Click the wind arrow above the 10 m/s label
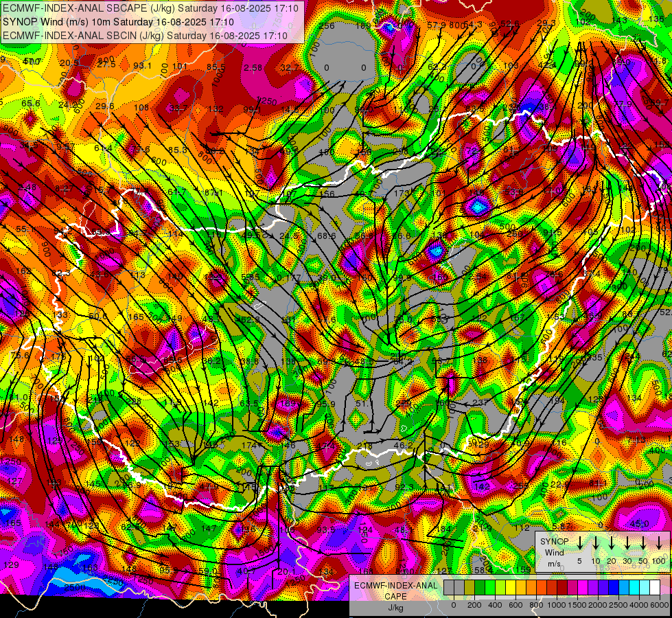This screenshot has width=672, height=618. tap(595, 543)
